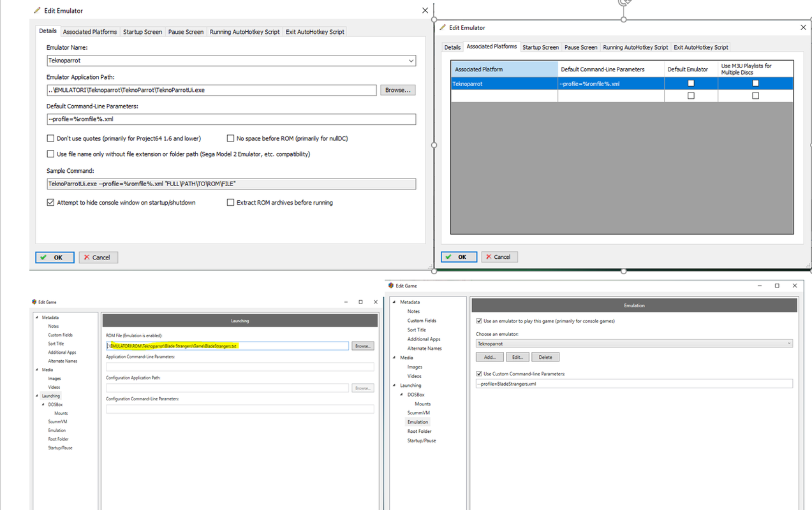Collapse DOSBox arrow in Launching Edit Game tree
This screenshot has width=812, height=510.
(43, 405)
